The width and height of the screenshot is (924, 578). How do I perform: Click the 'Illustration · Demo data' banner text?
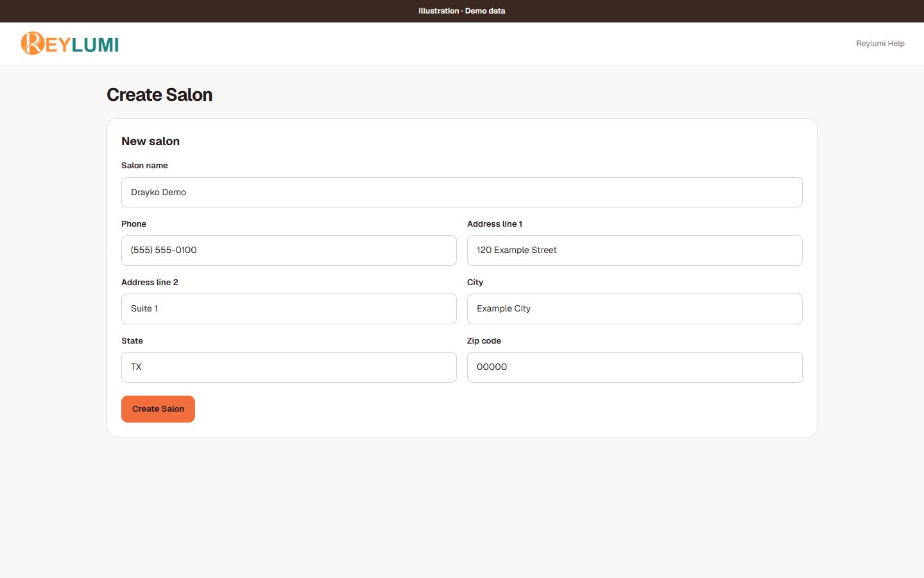(x=462, y=11)
